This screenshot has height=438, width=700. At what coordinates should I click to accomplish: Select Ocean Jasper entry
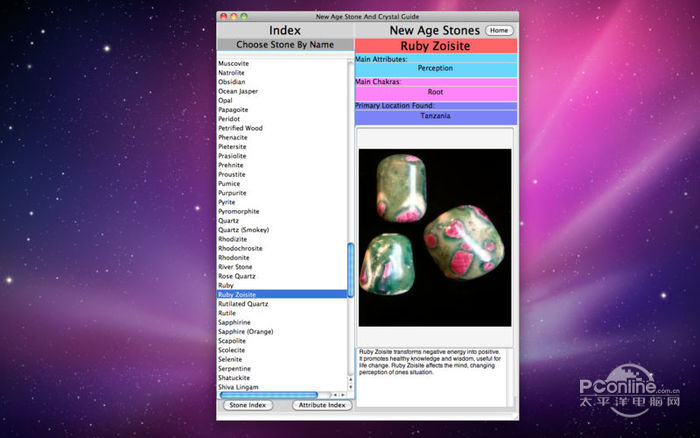[238, 91]
